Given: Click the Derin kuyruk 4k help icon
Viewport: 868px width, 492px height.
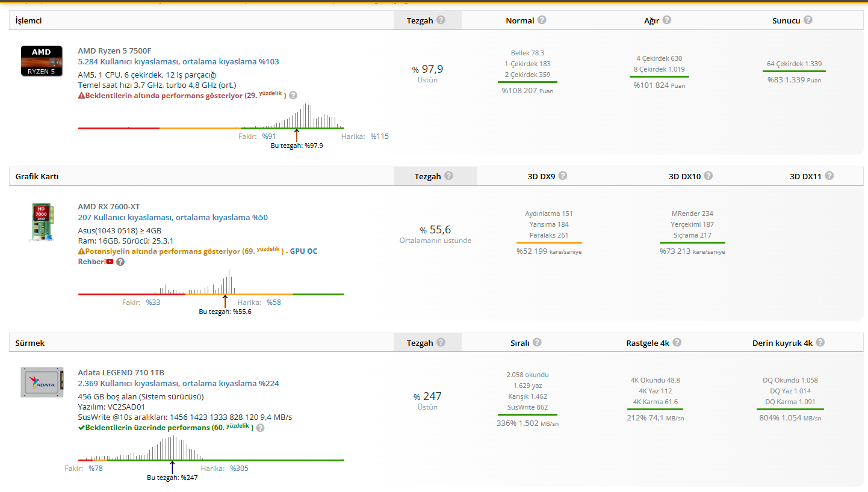Looking at the screenshot, I should tap(820, 342).
